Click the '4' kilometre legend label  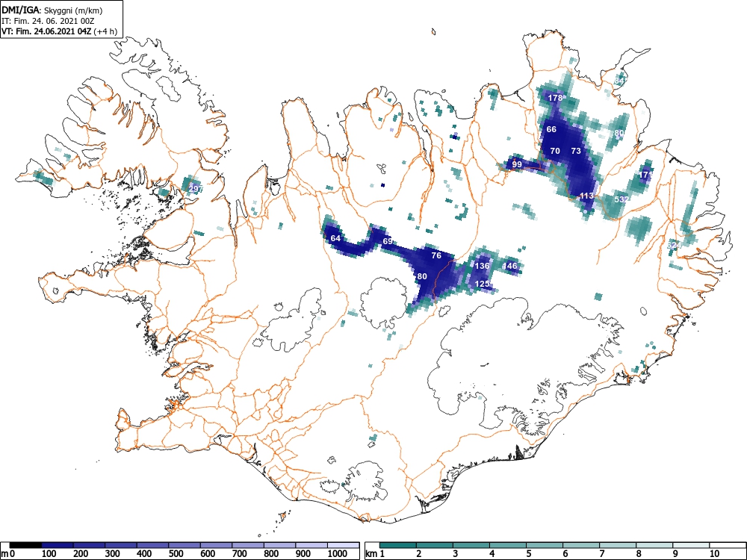pyautogui.click(x=492, y=554)
